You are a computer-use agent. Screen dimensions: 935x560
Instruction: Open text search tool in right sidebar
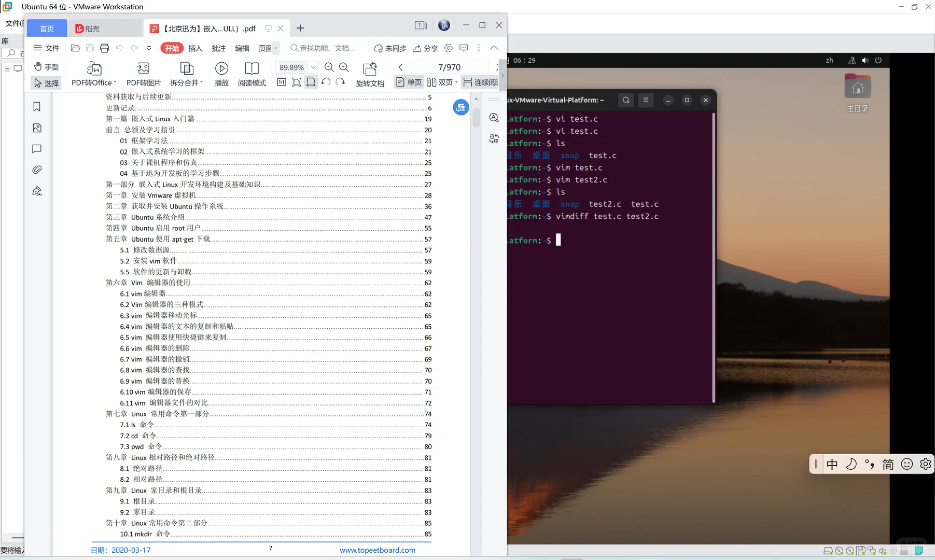point(493,118)
